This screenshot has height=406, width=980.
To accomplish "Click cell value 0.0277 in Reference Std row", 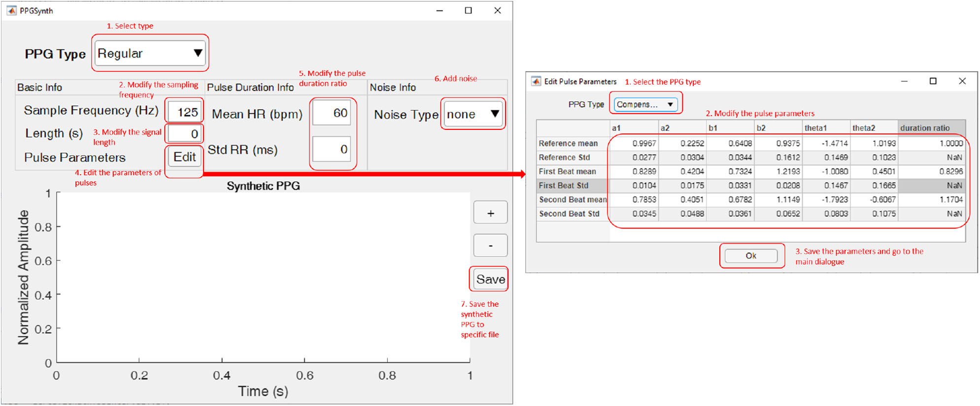I will [634, 157].
